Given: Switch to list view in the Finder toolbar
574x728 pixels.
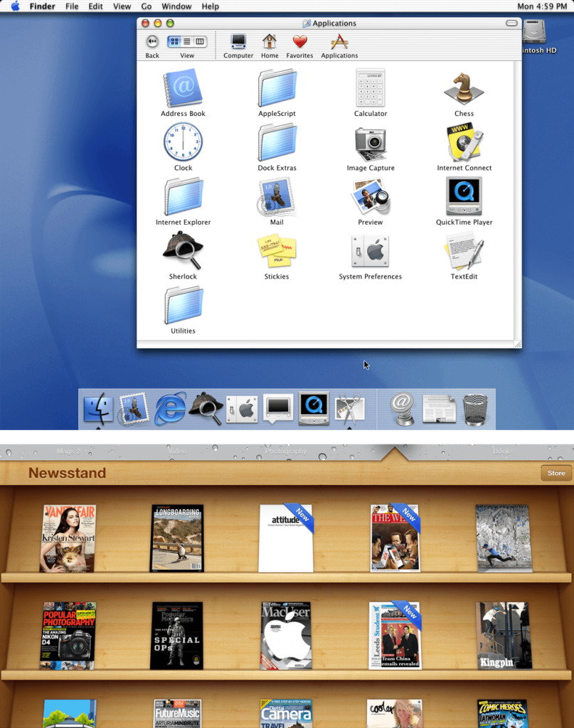Looking at the screenshot, I should (x=186, y=41).
